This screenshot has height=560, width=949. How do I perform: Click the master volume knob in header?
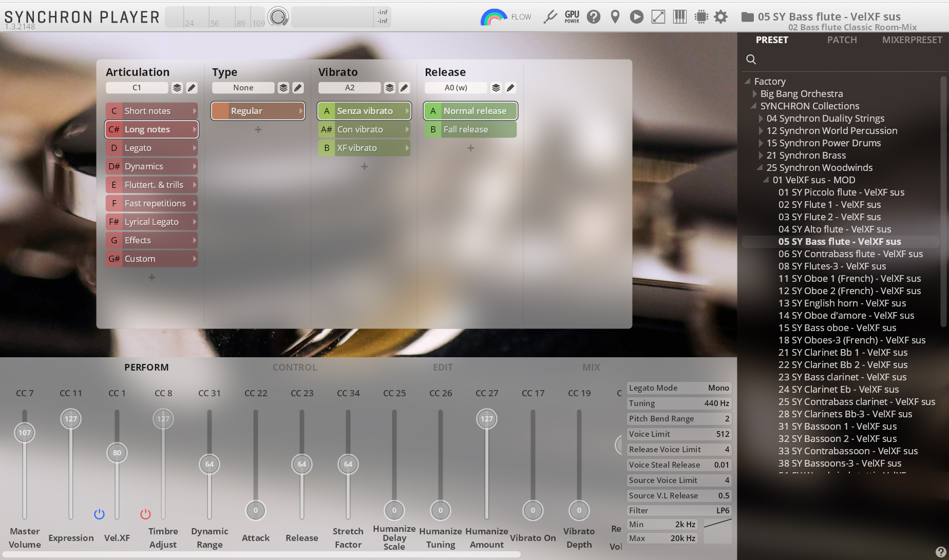(278, 17)
